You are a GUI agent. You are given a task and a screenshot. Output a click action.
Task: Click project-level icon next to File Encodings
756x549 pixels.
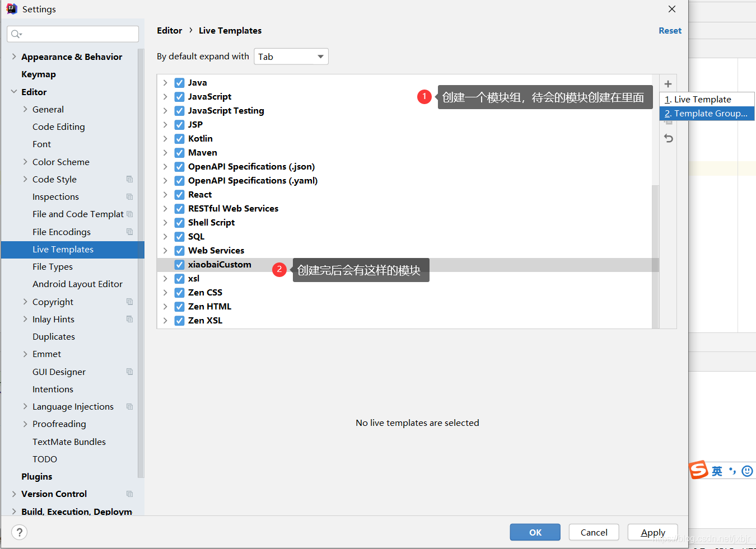click(x=130, y=232)
